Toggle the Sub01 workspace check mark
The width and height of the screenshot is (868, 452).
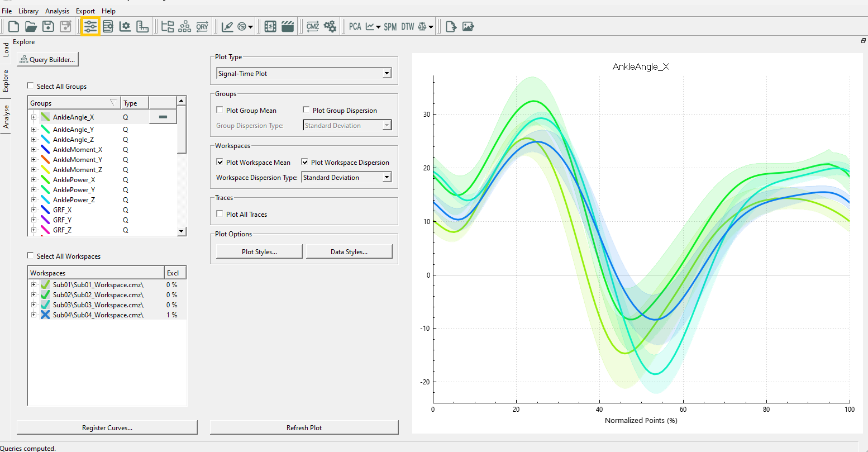coord(45,285)
